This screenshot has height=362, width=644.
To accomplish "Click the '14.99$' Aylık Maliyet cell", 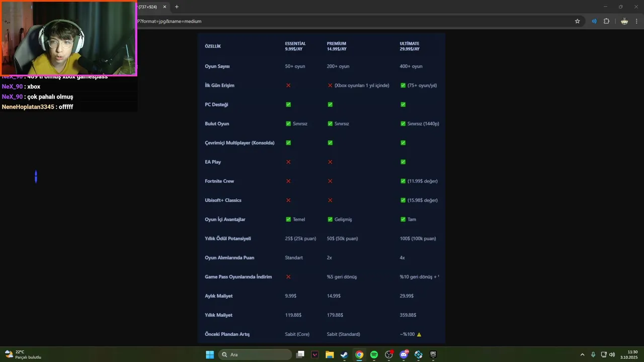I will [x=334, y=296].
